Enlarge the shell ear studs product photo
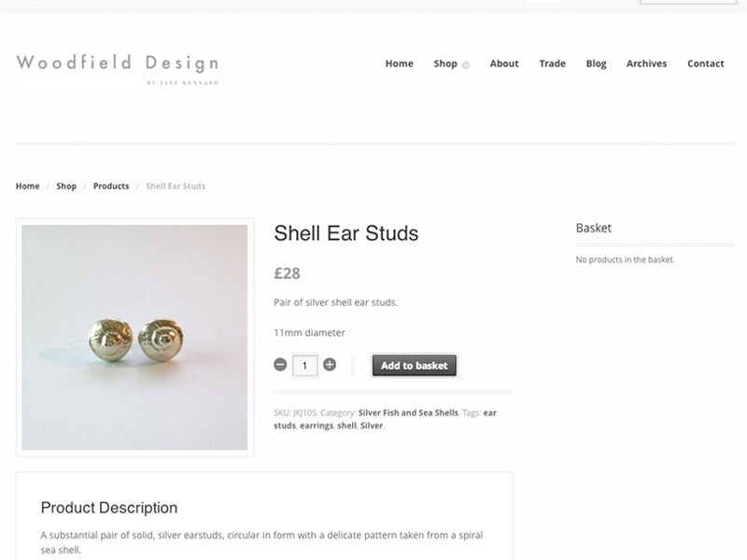This screenshot has height=560, width=747. [134, 337]
